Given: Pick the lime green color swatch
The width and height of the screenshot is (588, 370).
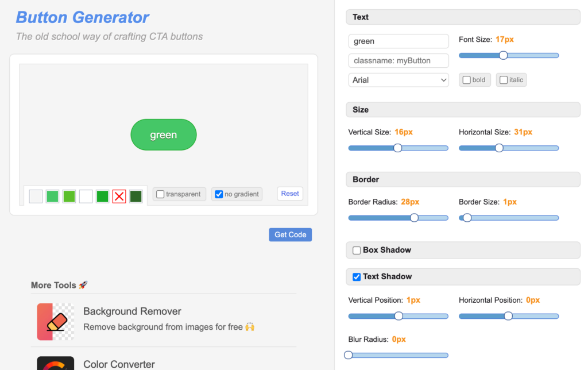Looking at the screenshot, I should (69, 196).
